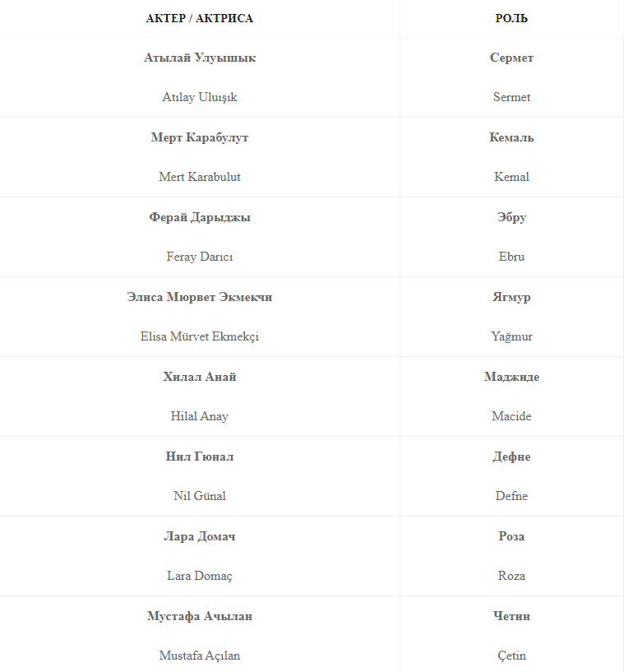Click role text Roza
The height and width of the screenshot is (672, 624).
point(511,576)
